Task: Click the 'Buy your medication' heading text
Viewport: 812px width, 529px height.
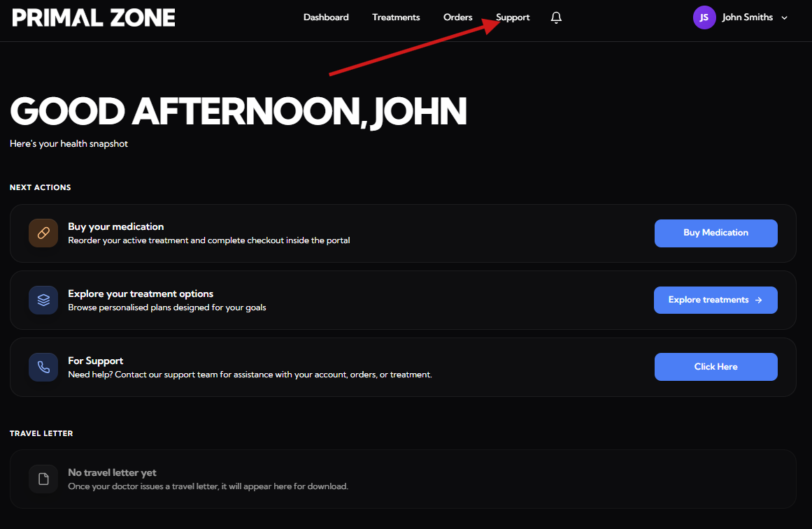Action: tap(116, 226)
